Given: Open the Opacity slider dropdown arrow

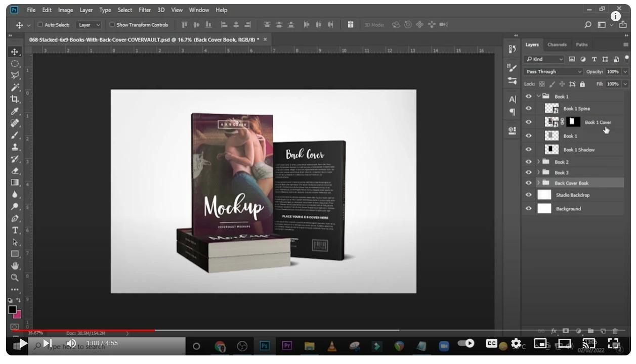Looking at the screenshot, I should click(625, 72).
